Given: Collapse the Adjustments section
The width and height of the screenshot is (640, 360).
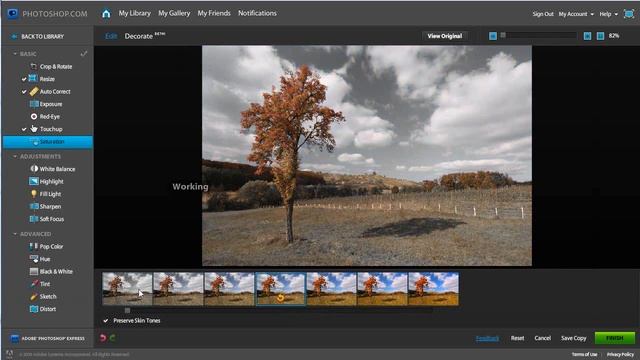Looking at the screenshot, I should pos(15,156).
